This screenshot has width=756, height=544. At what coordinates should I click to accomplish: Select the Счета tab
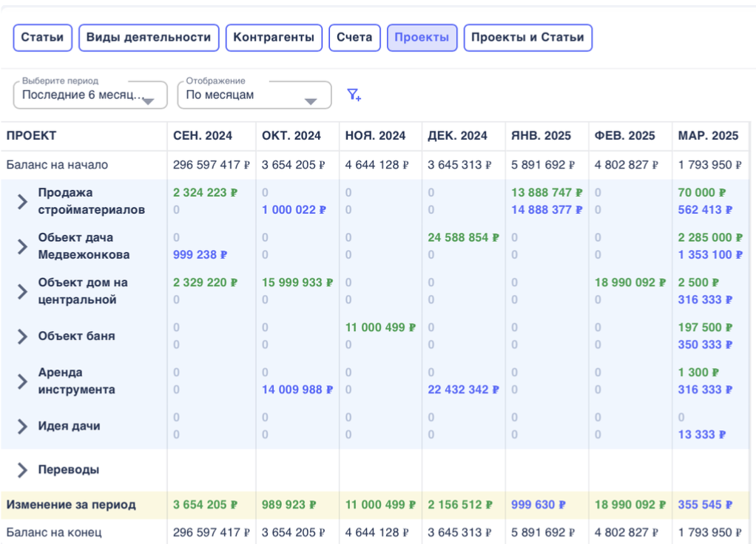(354, 38)
